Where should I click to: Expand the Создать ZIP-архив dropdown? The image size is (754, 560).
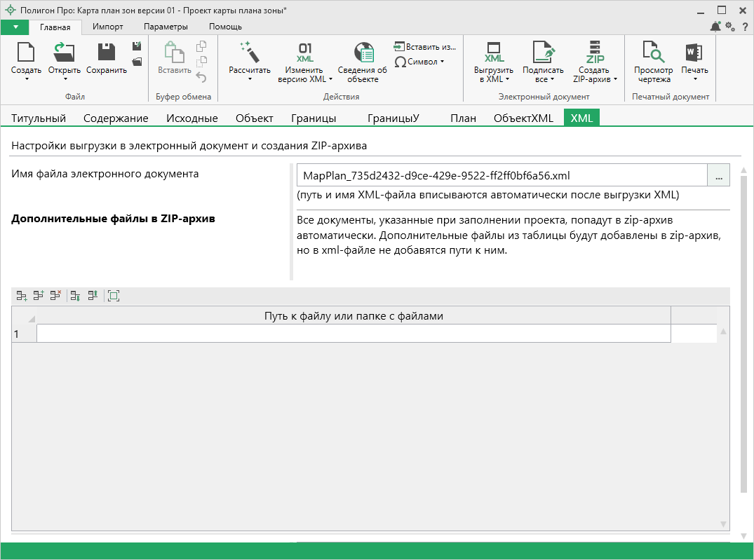(615, 79)
